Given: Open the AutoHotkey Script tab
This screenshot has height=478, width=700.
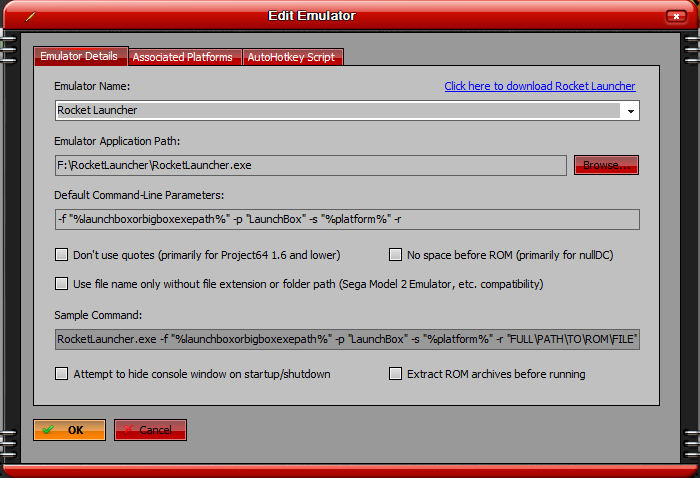Looking at the screenshot, I should (x=293, y=57).
